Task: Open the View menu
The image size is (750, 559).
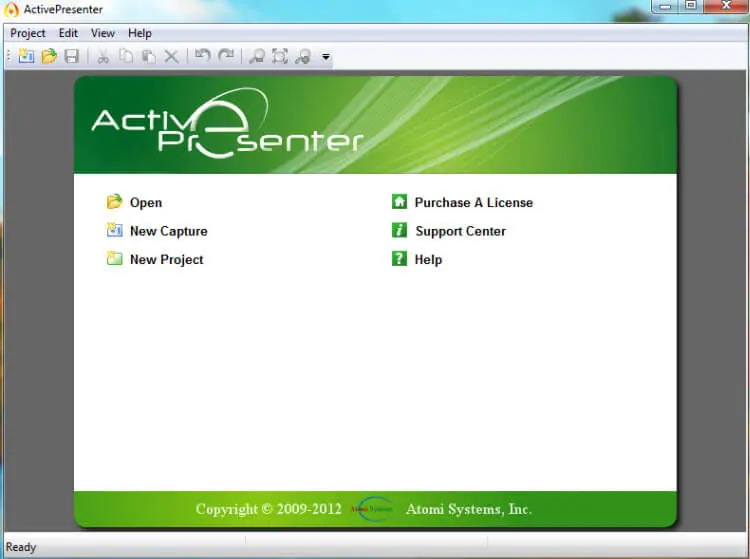Action: (103, 33)
